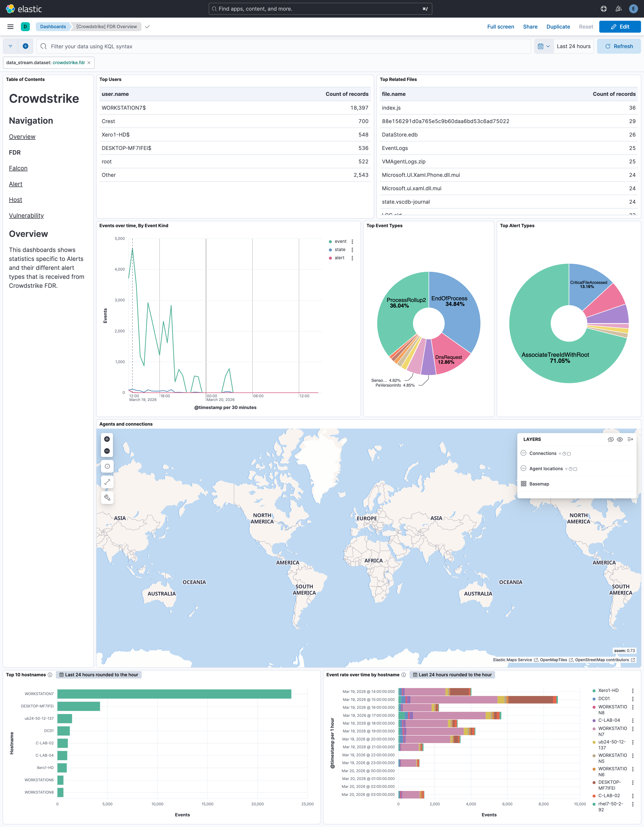The height and width of the screenshot is (827, 644).
Task: Show all layers with the eye icon
Action: (x=620, y=439)
